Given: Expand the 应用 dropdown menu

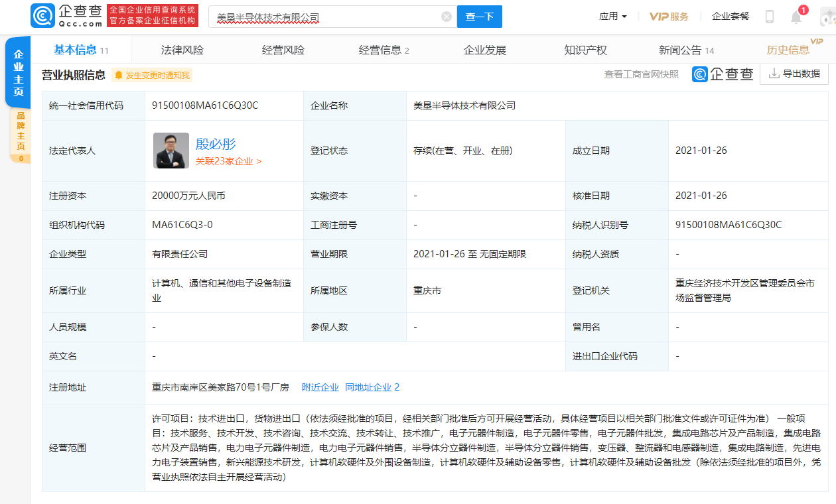Looking at the screenshot, I should [x=612, y=17].
